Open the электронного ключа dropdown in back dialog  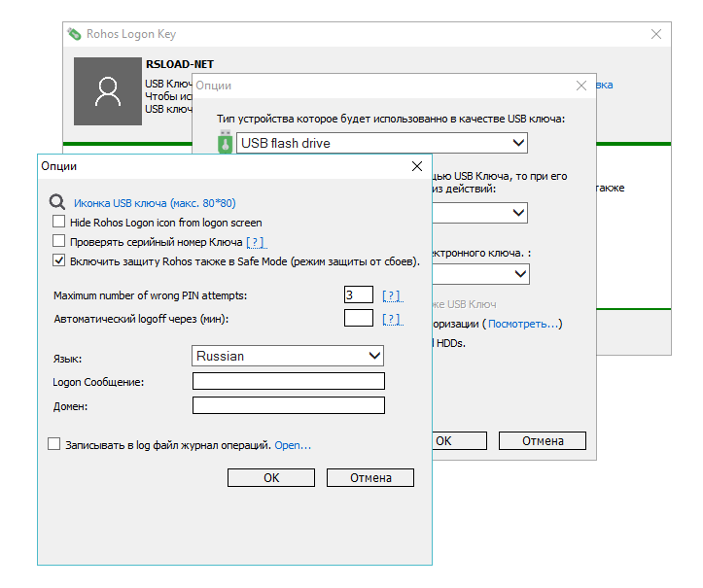[x=480, y=274]
